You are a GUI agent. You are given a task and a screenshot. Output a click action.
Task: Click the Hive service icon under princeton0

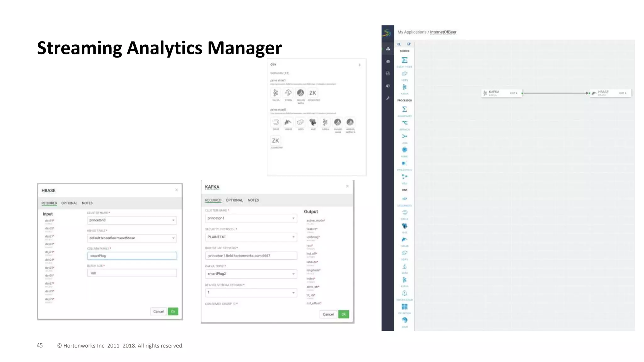313,122
